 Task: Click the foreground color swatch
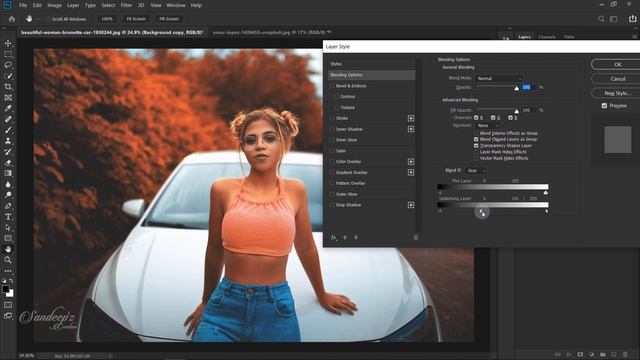(x=6, y=289)
